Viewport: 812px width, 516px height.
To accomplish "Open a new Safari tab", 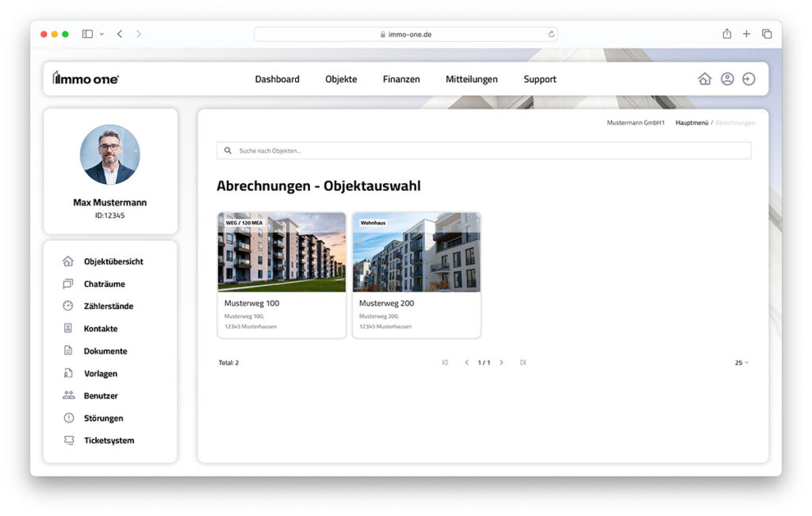I will click(746, 33).
